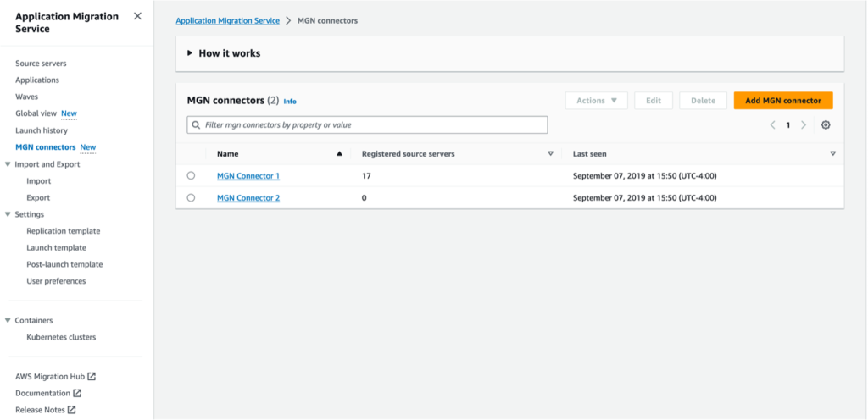Open MGN Connector 1 link
868x420 pixels.
point(248,176)
